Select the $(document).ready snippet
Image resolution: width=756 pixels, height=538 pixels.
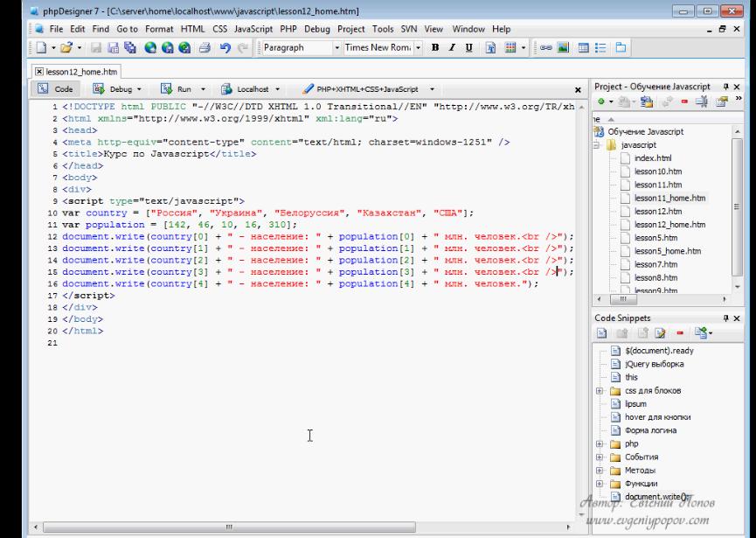[x=659, y=351]
